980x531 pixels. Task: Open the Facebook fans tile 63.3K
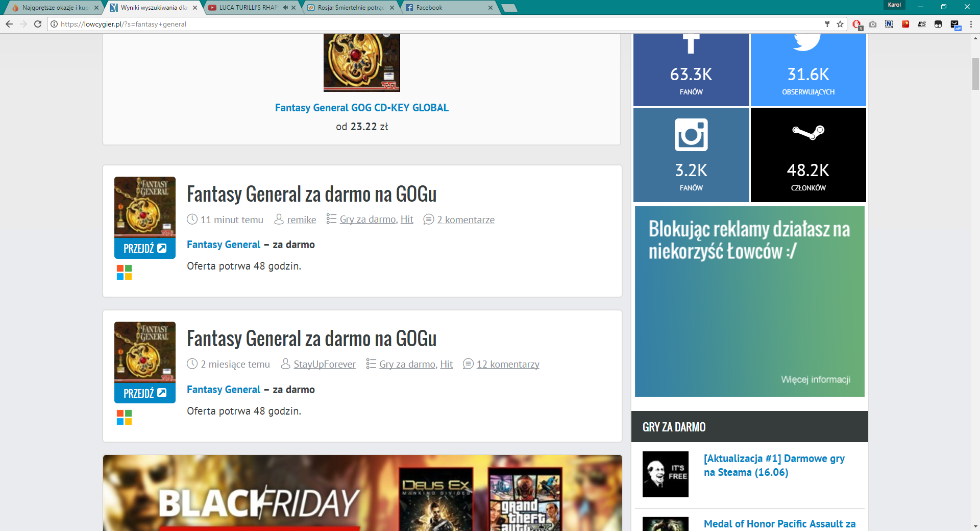[x=691, y=70]
